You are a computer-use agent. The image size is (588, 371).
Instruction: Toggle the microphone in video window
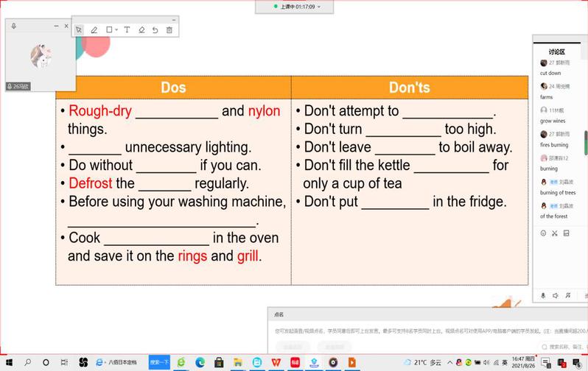[x=14, y=26]
